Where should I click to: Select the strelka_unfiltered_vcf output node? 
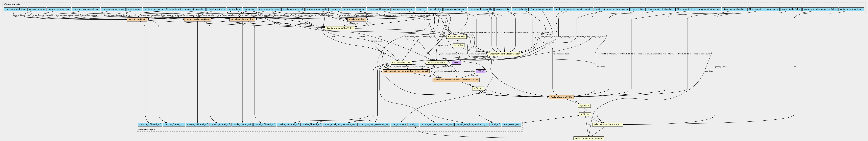pyautogui.click(x=289, y=124)
